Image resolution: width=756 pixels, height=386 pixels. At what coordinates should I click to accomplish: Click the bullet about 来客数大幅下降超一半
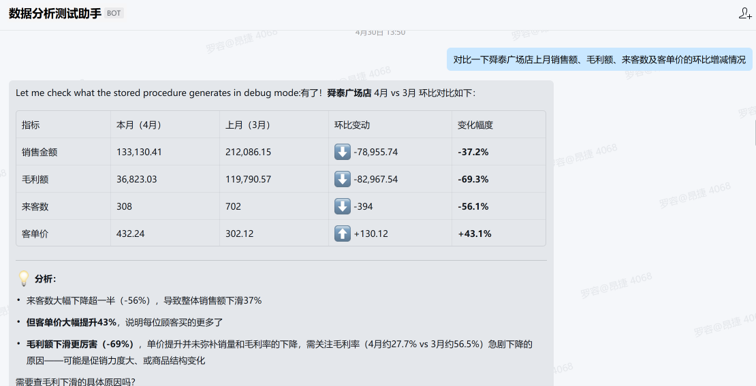tap(144, 301)
